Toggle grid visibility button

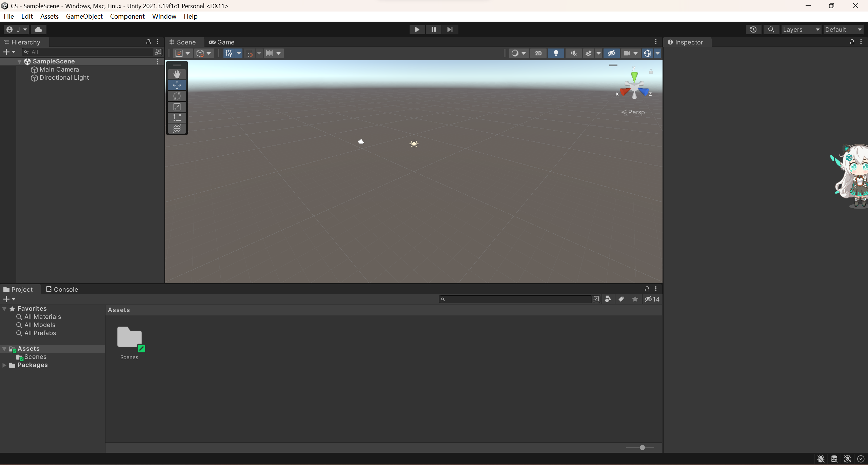pyautogui.click(x=229, y=53)
